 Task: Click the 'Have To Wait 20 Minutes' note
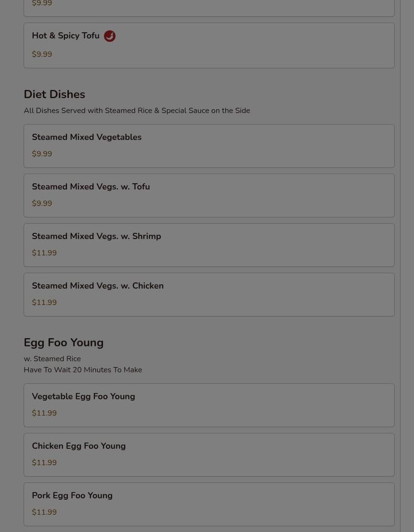click(x=83, y=370)
